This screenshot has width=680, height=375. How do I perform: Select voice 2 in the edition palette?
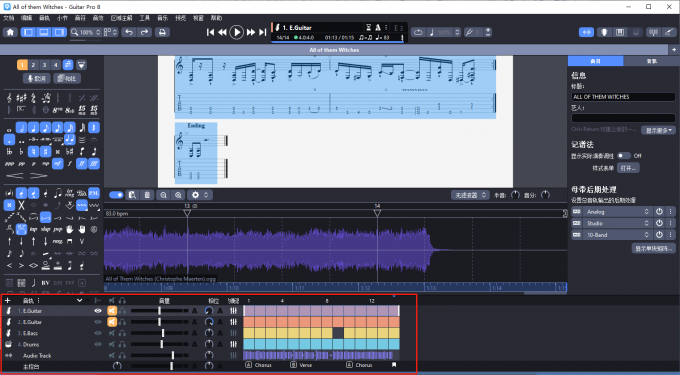(33, 65)
